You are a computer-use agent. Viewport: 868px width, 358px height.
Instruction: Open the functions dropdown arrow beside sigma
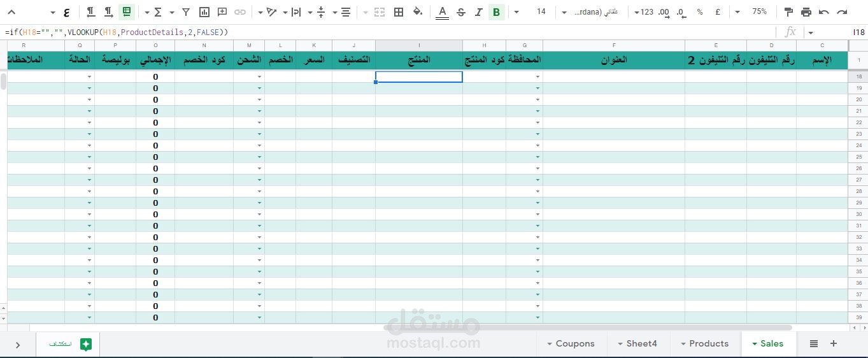[147, 12]
